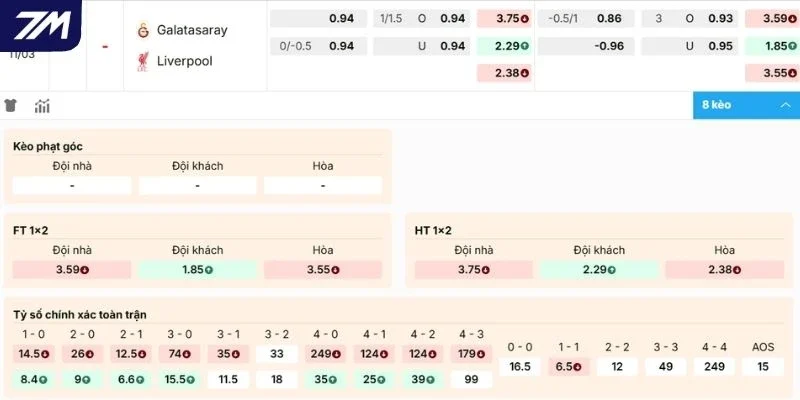Viewport: 800px width, 400px height.
Task: Choose draw score 3-3 at 49
Action: click(x=666, y=367)
